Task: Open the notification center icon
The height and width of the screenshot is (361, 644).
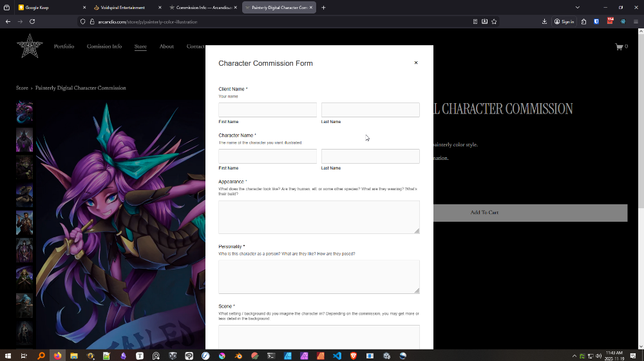Action: click(633, 356)
